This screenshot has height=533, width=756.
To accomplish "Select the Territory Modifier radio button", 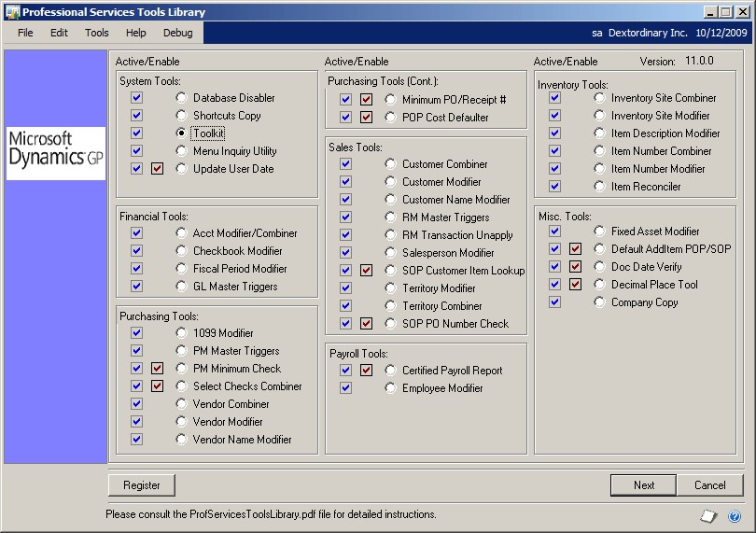I will [x=390, y=288].
